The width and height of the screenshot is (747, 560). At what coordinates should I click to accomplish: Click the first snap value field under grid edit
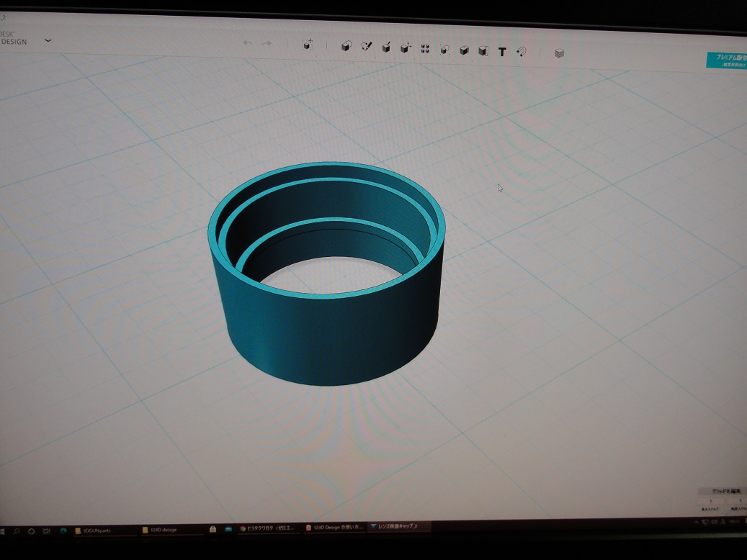tap(711, 501)
